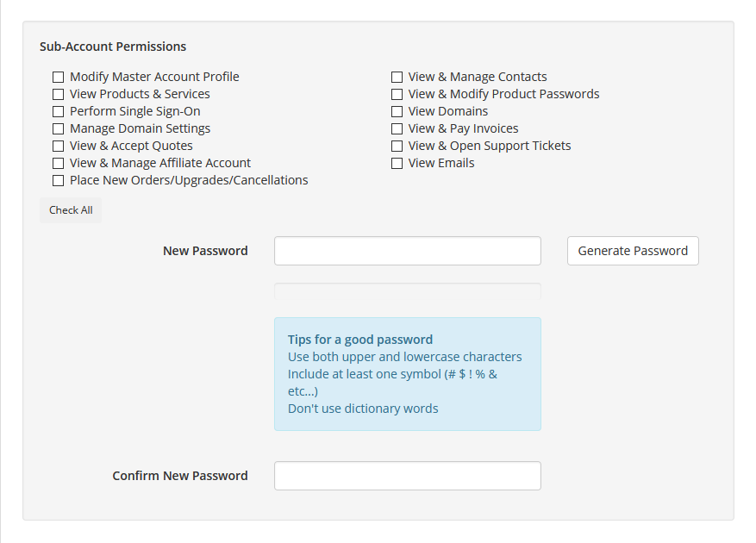
Task: Check the View Products & Services box
Action: click(58, 94)
